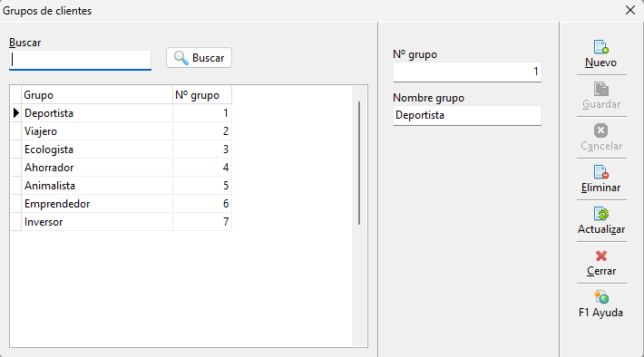Select the Inversor group row

click(122, 222)
